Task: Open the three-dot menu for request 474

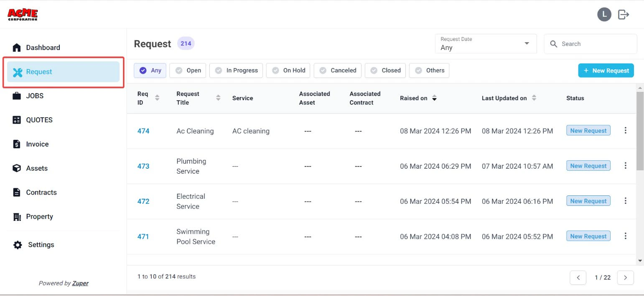Action: [x=625, y=130]
